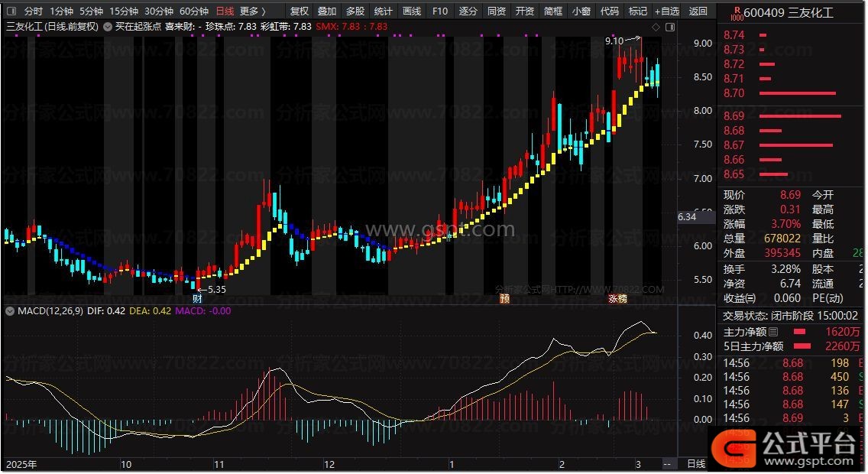Toggle 复权 price adjustment
868x474 pixels.
pos(300,11)
